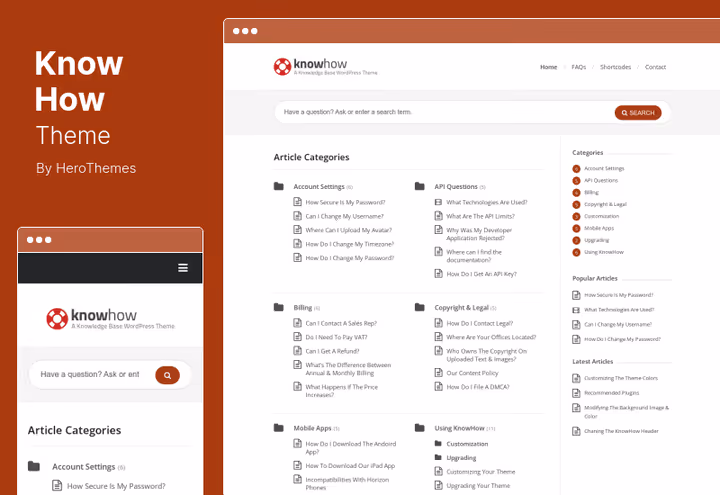Click the document icon beside Customizing The Theme Colors

pos(576,378)
